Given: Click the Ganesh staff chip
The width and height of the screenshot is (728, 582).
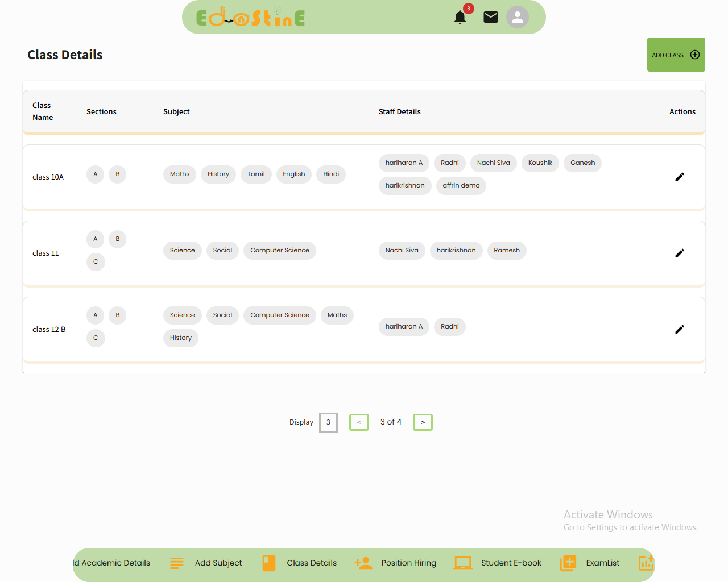Looking at the screenshot, I should [x=583, y=163].
